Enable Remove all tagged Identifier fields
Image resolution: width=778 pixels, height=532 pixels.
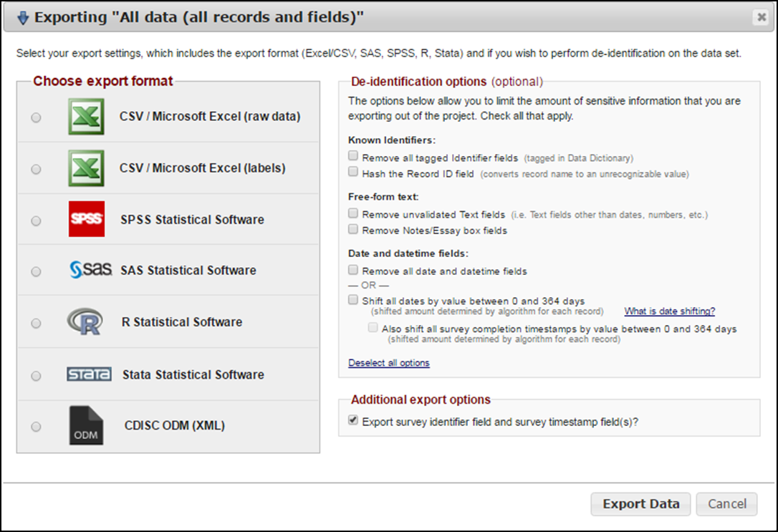tap(352, 155)
